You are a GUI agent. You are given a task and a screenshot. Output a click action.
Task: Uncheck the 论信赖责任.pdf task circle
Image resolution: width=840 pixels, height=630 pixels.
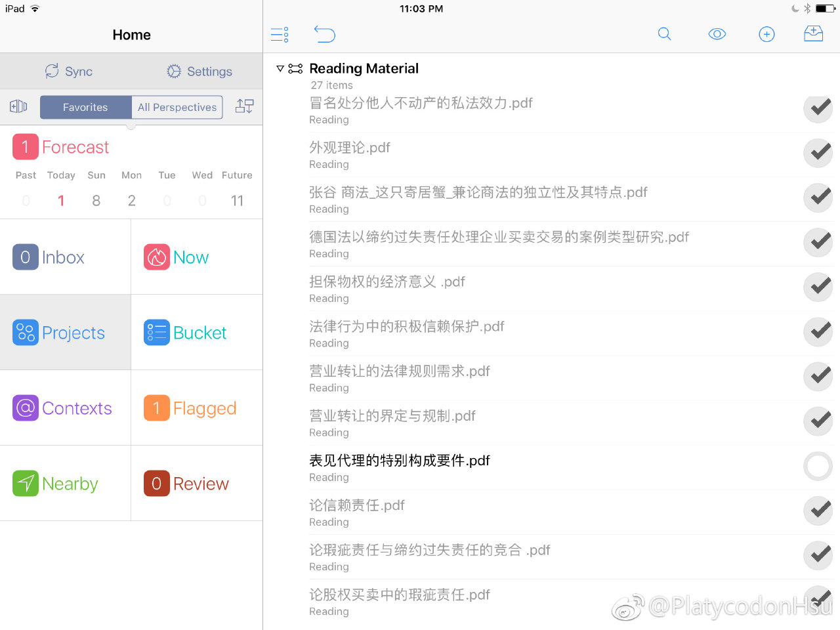click(818, 511)
